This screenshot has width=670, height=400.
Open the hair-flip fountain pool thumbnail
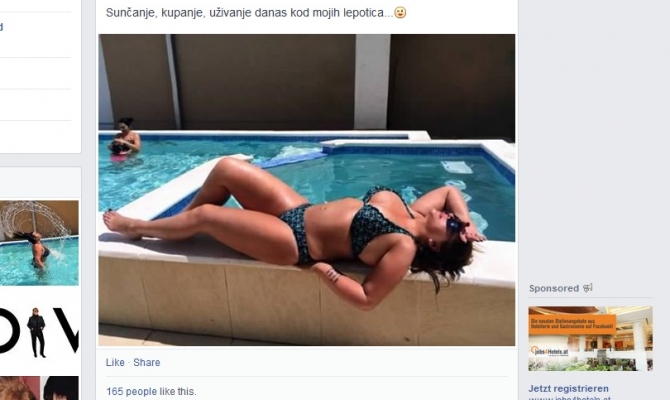pos(39,243)
